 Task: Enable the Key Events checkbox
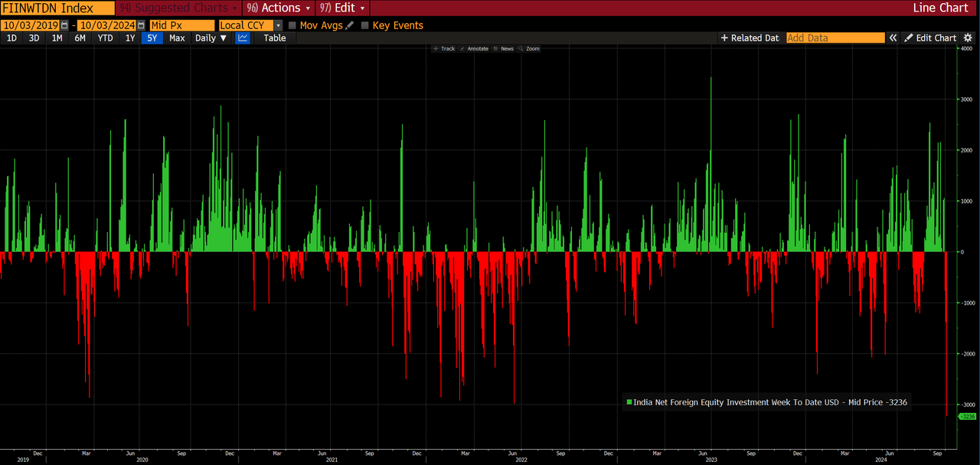(364, 25)
